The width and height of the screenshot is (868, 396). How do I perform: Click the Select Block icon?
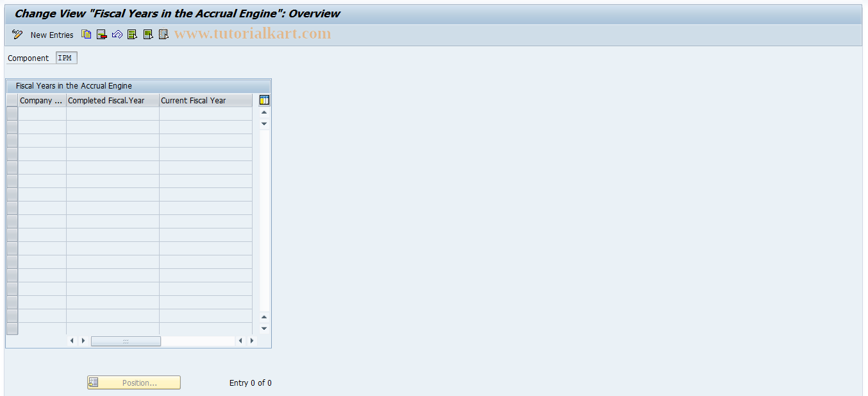pos(148,35)
